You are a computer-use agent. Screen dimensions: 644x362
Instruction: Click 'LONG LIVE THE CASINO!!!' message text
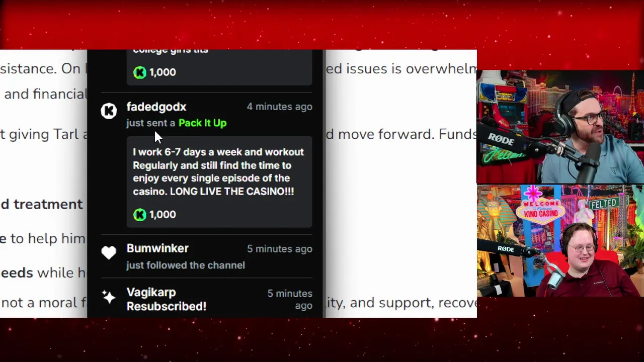coord(232,191)
